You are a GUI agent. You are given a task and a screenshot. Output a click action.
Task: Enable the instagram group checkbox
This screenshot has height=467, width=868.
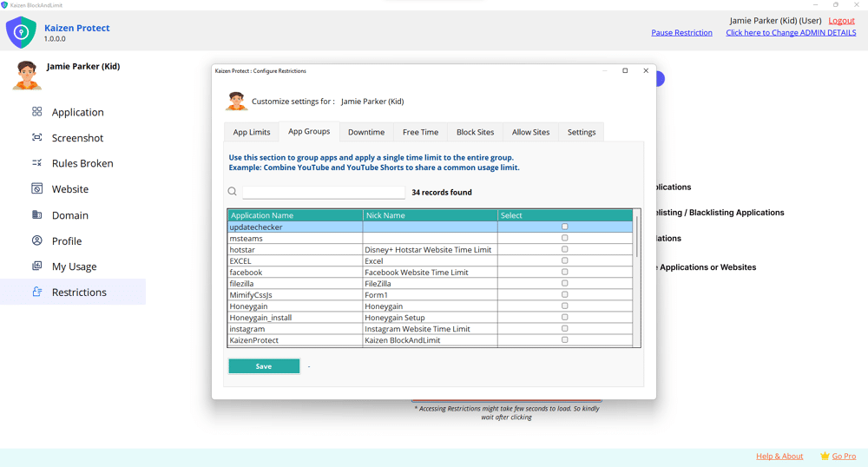pos(564,329)
